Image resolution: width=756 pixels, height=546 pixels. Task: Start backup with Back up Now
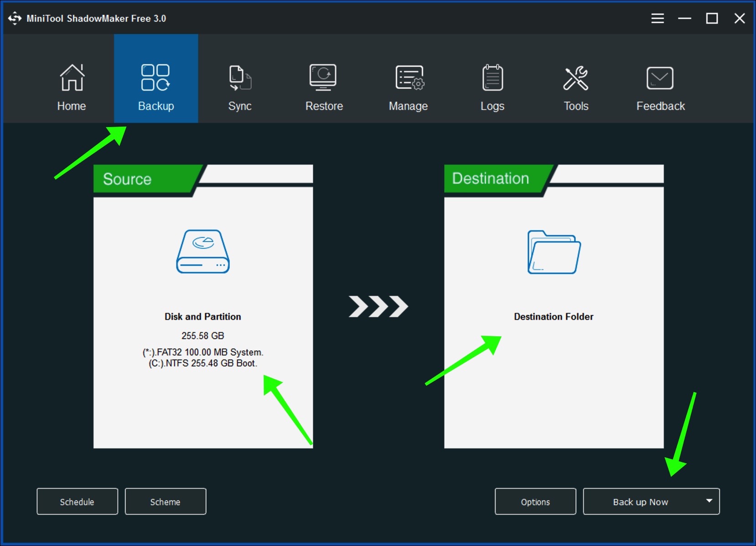point(641,501)
